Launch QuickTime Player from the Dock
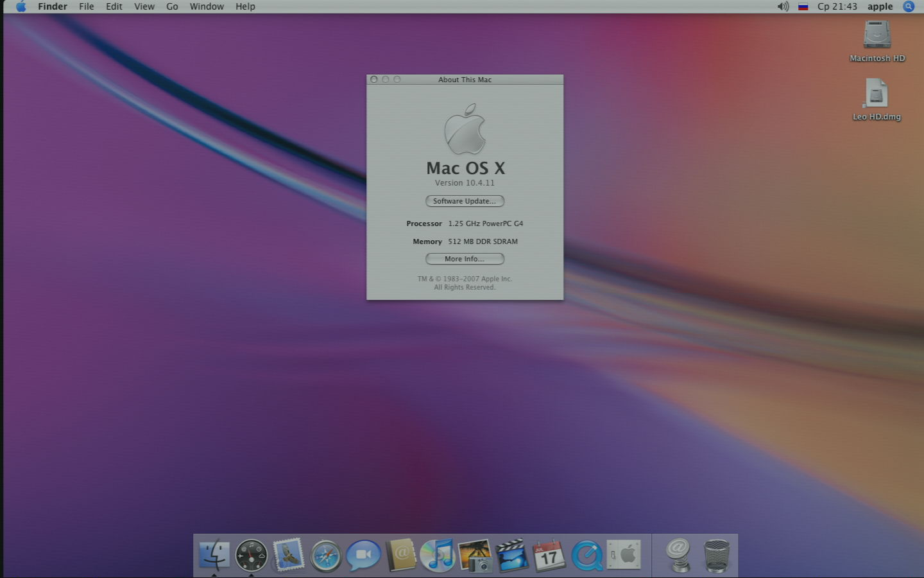The width and height of the screenshot is (924, 578). click(586, 555)
